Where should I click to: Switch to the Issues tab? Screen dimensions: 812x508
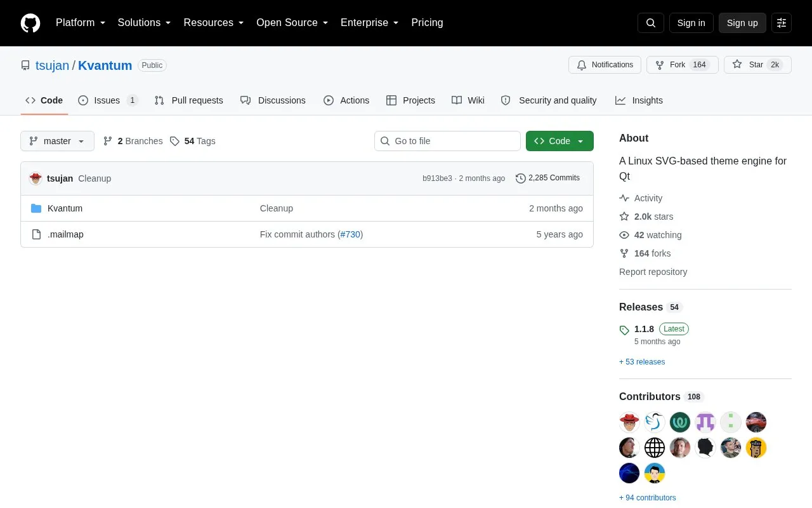[108, 100]
